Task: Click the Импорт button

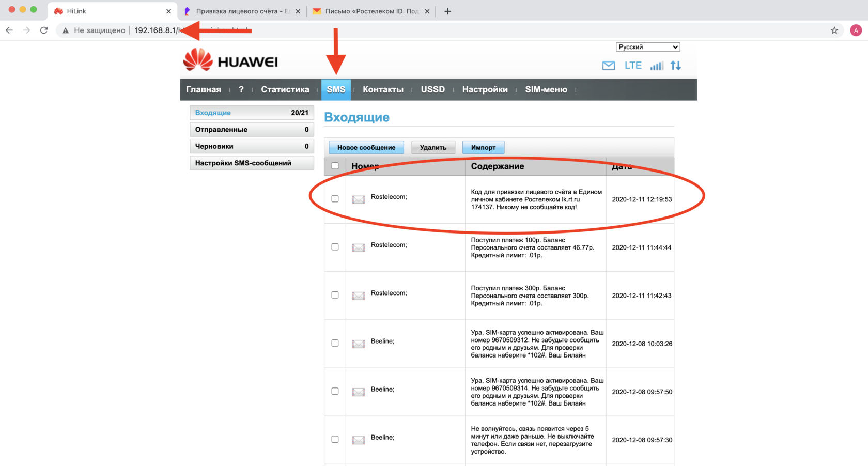Action: coord(483,147)
